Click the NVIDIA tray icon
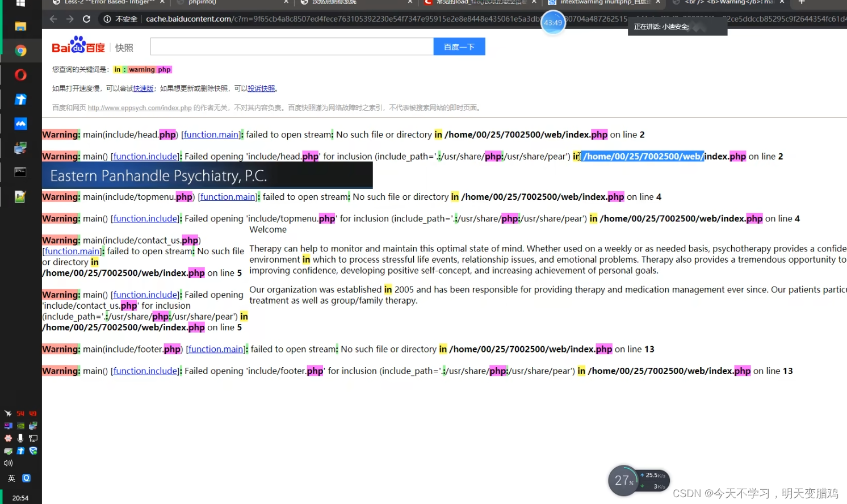The image size is (847, 504). pyautogui.click(x=20, y=426)
